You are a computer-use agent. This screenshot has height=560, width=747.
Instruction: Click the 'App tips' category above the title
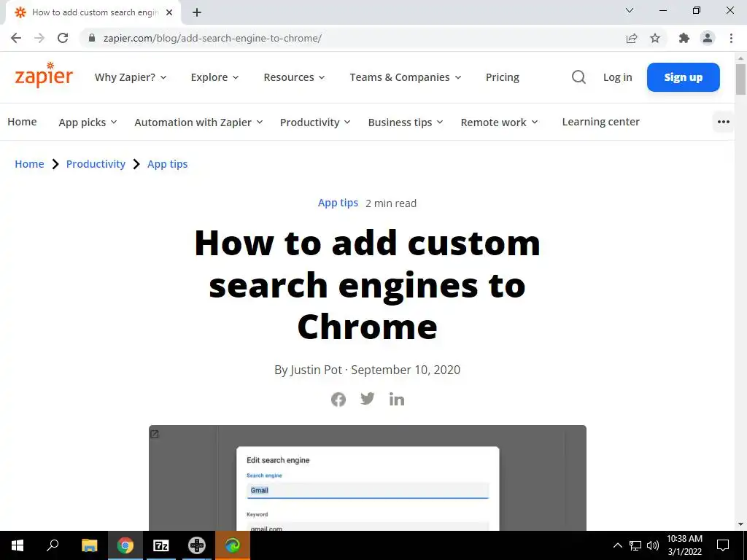[338, 203]
